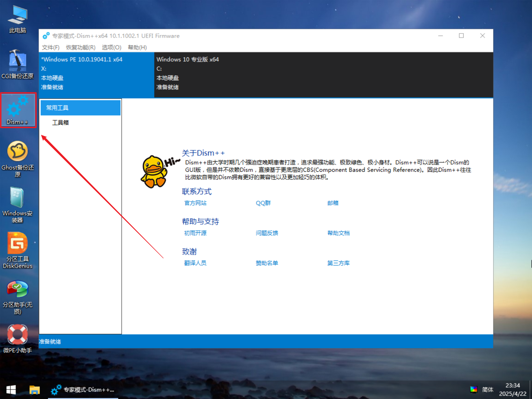This screenshot has width=532, height=399.
Task: Launch Windows安装器 desktop icon
Action: pyautogui.click(x=18, y=205)
